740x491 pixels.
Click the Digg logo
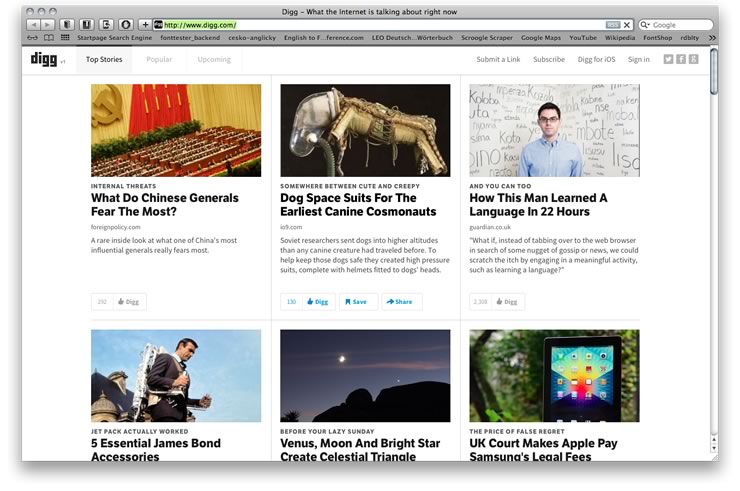click(x=43, y=59)
